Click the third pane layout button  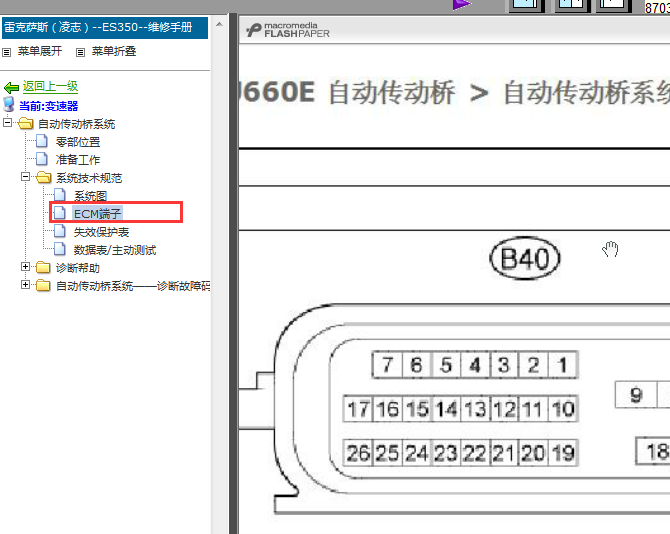click(x=613, y=5)
